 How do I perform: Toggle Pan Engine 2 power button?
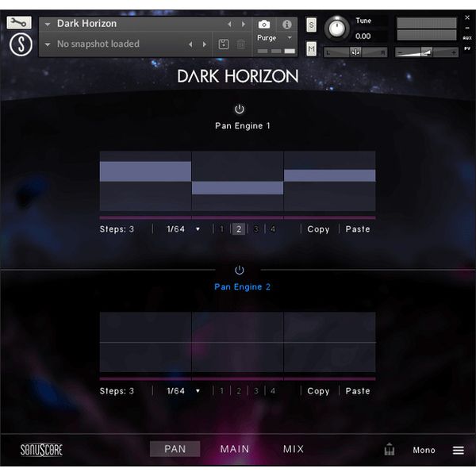[x=240, y=270]
